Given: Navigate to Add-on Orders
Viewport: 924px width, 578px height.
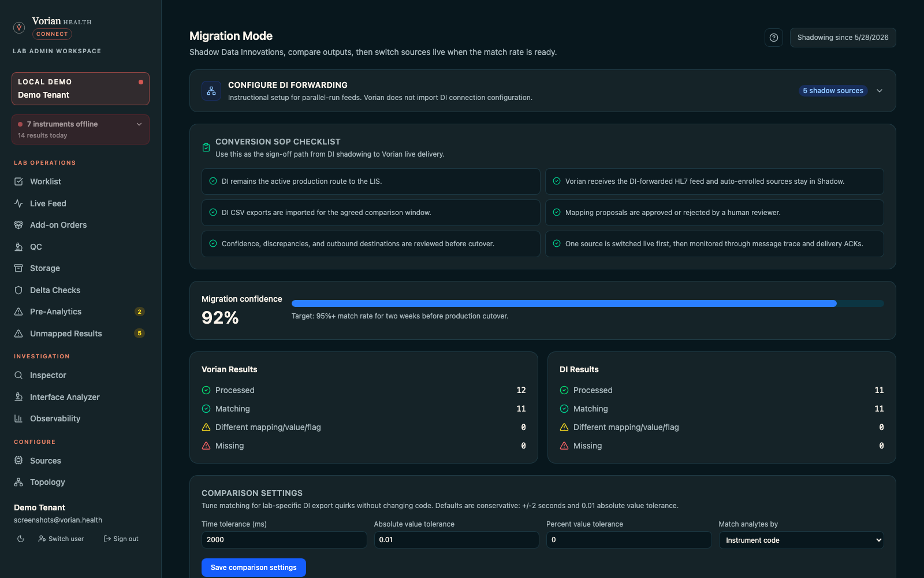Looking at the screenshot, I should 80,225.
